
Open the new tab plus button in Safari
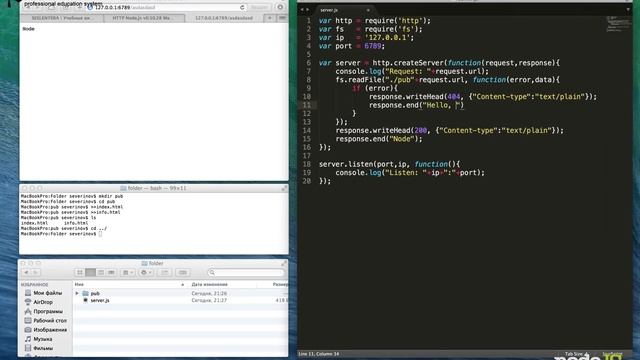pyautogui.click(x=269, y=18)
